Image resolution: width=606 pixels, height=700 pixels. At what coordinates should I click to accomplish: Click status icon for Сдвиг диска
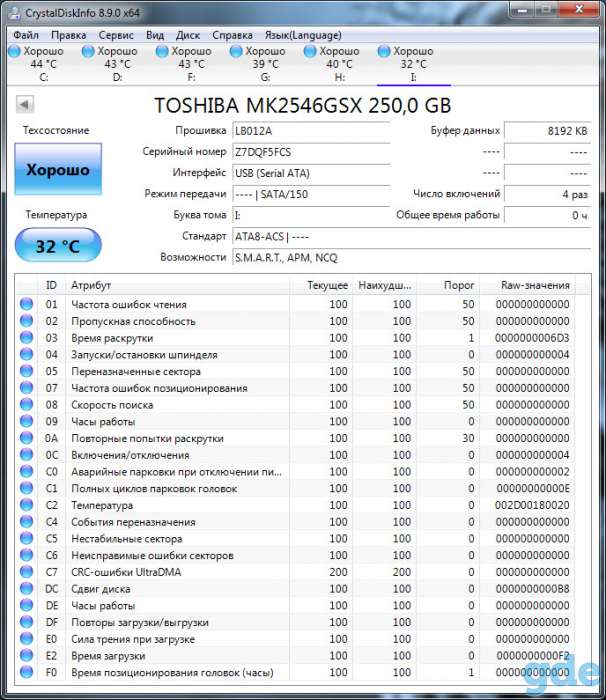click(27, 588)
